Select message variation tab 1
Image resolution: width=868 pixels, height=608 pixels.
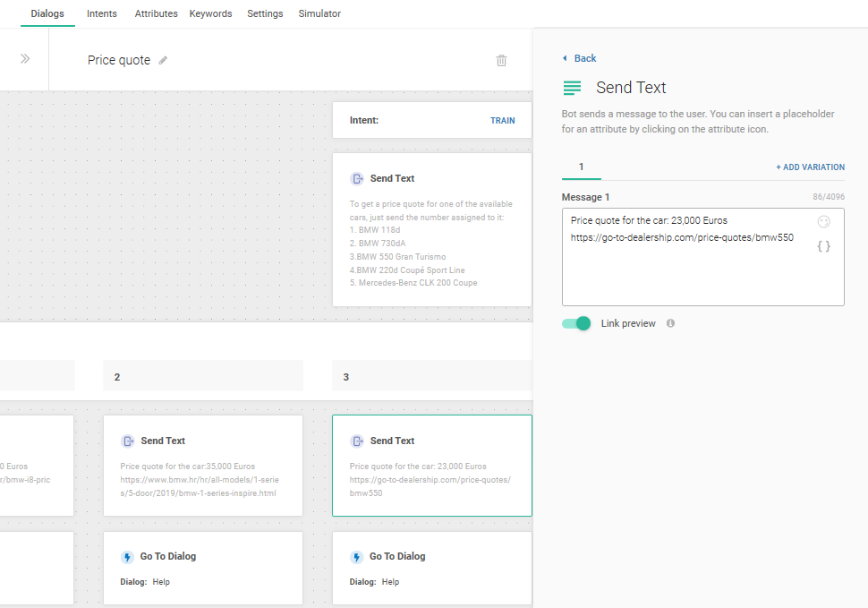pyautogui.click(x=581, y=167)
